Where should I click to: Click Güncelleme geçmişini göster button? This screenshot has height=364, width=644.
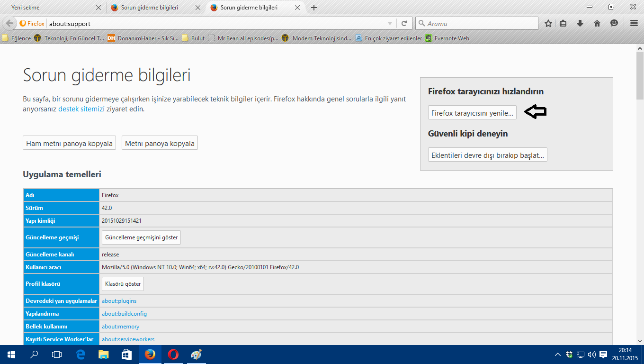(141, 237)
